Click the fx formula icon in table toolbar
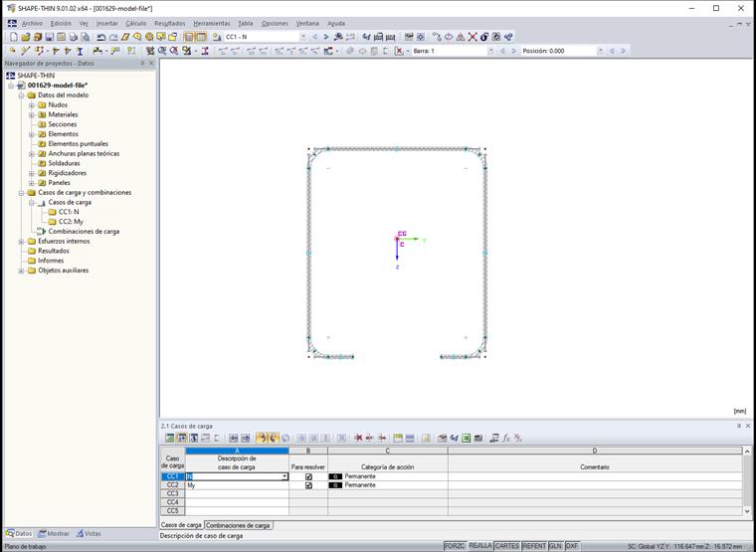The image size is (756, 552). (x=505, y=438)
